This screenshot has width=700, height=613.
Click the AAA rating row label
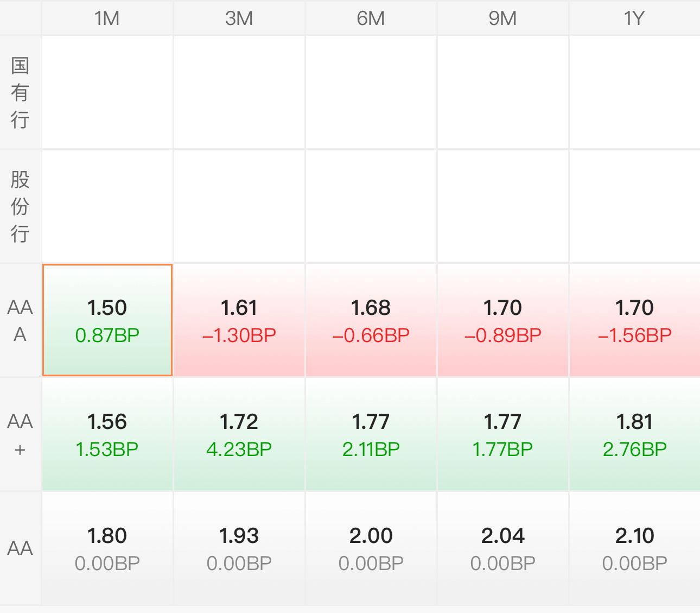pos(20,320)
